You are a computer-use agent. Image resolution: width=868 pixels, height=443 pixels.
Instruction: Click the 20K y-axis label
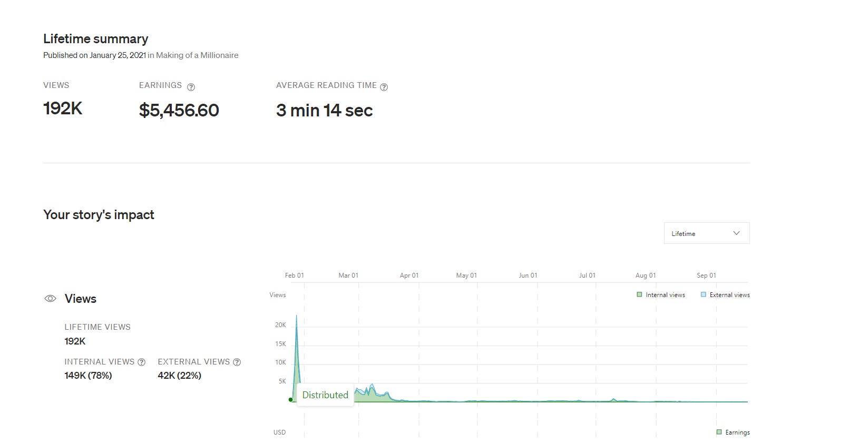pos(280,326)
